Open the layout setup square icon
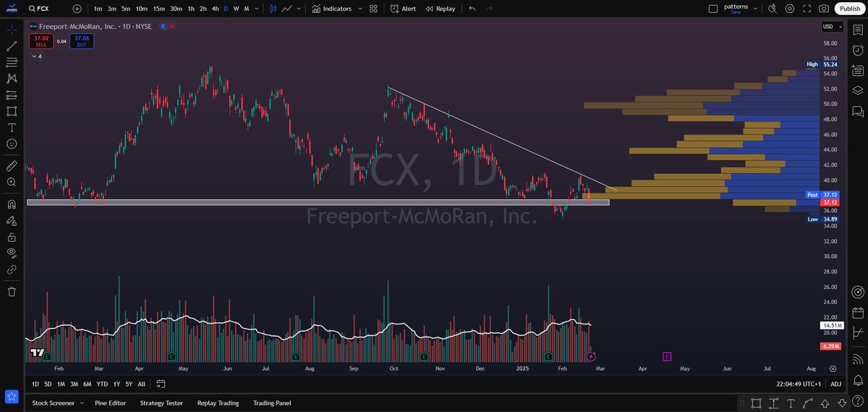The image size is (868, 412). click(x=712, y=9)
